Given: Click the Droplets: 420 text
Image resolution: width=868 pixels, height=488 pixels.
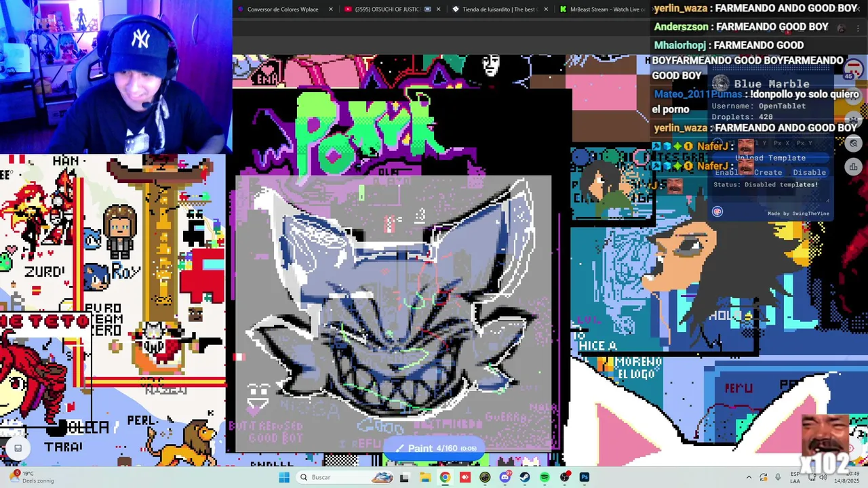Looking at the screenshot, I should click(743, 117).
